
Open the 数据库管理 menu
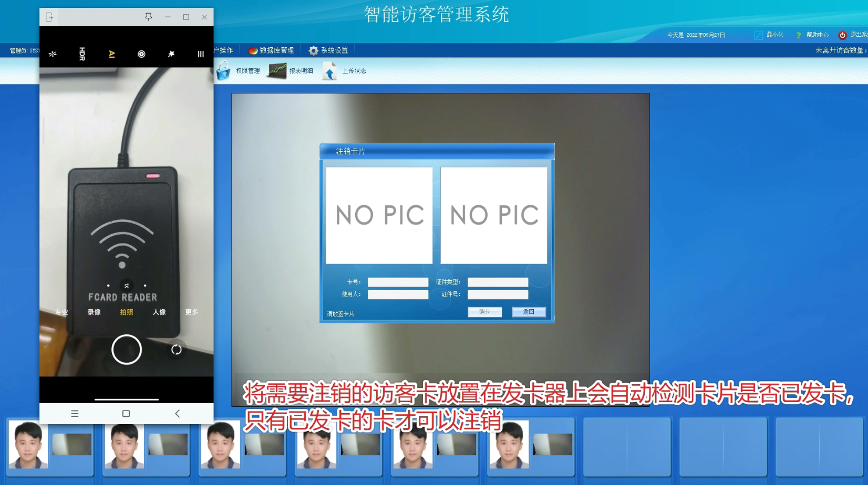(271, 50)
